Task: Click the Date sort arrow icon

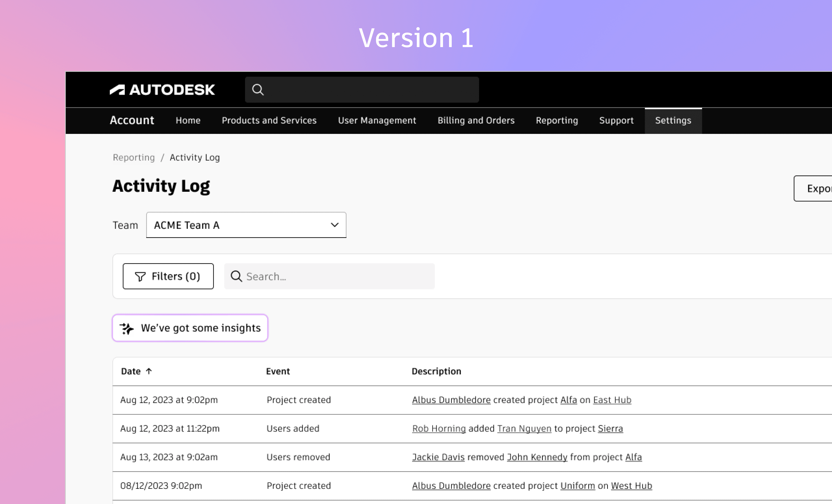Action: [149, 371]
